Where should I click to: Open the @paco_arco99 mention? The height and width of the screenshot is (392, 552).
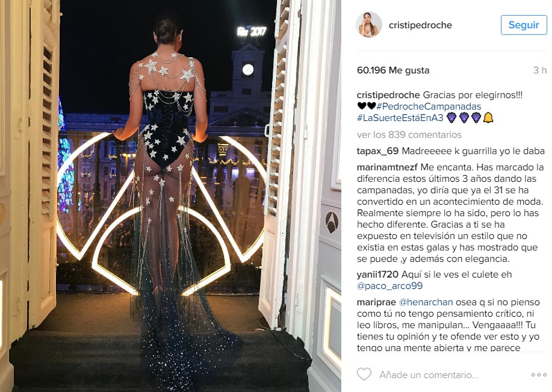[x=389, y=285]
